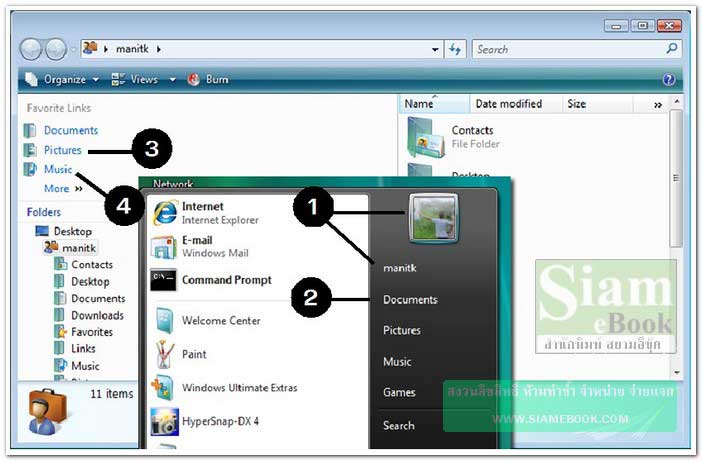Open Search from Start menu right pane
The image size is (702, 461).
[x=398, y=425]
